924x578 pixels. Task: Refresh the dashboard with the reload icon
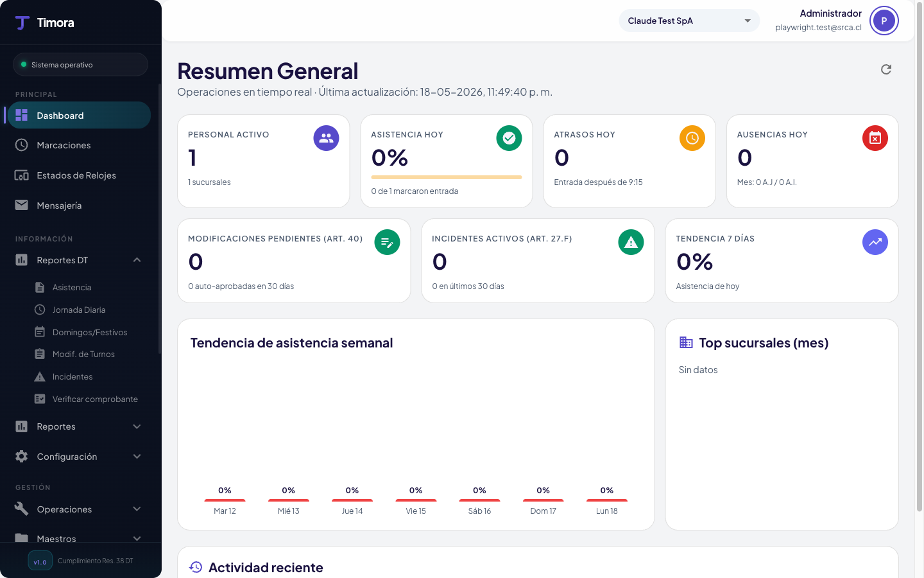click(x=886, y=69)
